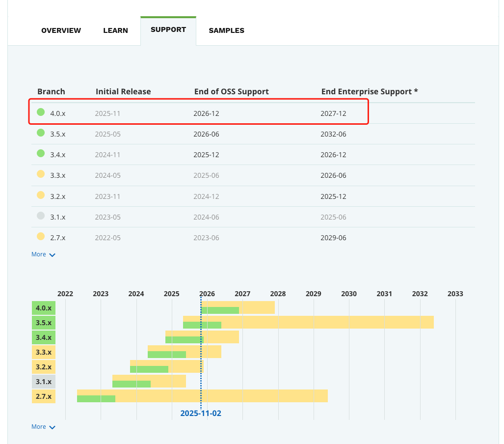Click the yellow status dot for 3.3.x
Screen dimensions: 504x444
[x=41, y=174]
